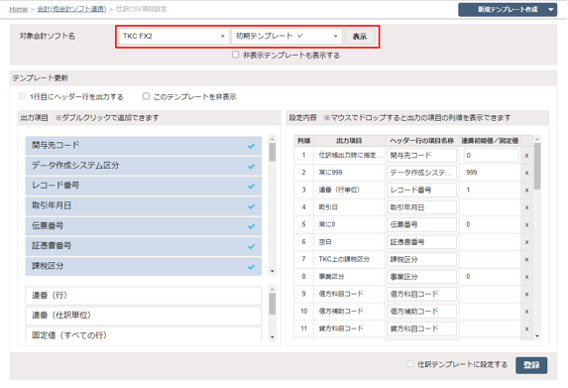The image size is (568, 388).
Task: Remove row 6 証憑書番号 with x
Action: pyautogui.click(x=527, y=242)
